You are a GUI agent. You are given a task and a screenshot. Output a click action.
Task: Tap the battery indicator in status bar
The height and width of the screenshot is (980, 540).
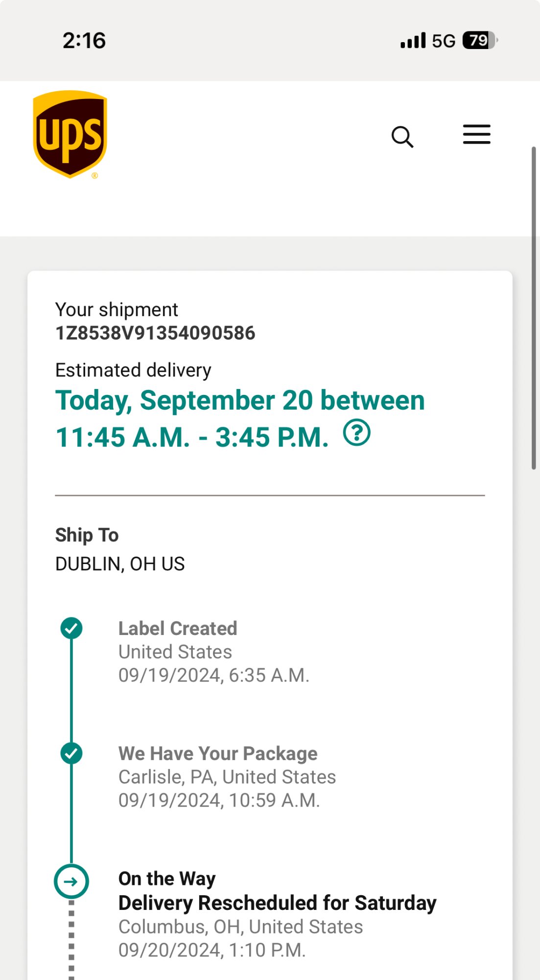(479, 40)
